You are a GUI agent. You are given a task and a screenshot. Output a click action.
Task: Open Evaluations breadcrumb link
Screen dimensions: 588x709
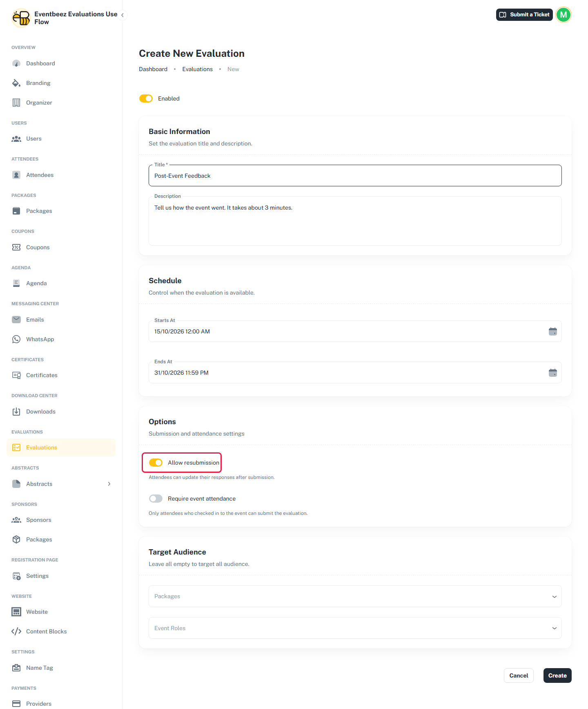(x=198, y=69)
